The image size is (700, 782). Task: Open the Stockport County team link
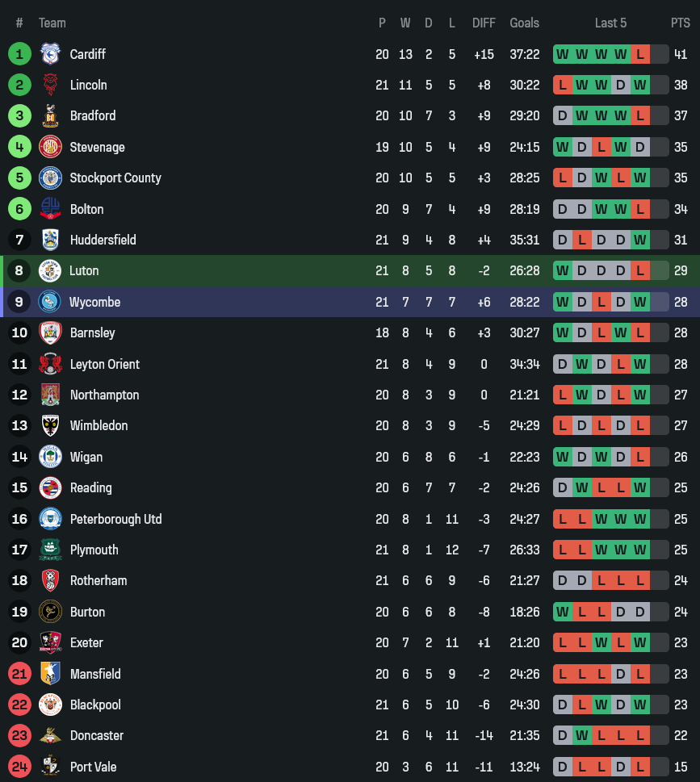[115, 178]
